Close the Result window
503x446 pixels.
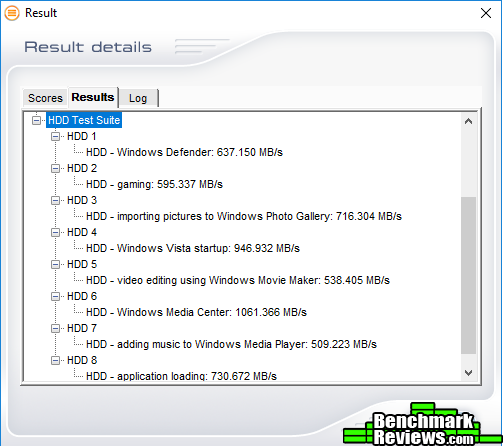(x=486, y=13)
